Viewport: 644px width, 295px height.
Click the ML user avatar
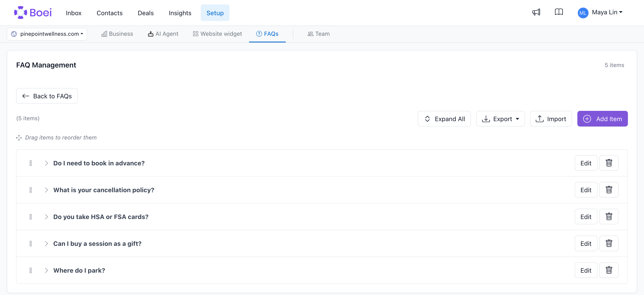[583, 13]
